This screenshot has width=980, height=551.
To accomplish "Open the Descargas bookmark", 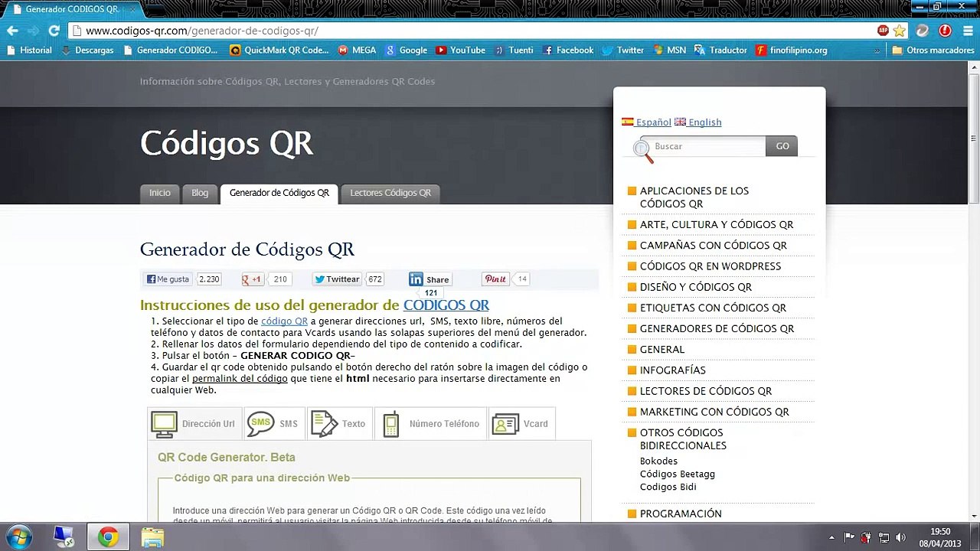I will (87, 50).
